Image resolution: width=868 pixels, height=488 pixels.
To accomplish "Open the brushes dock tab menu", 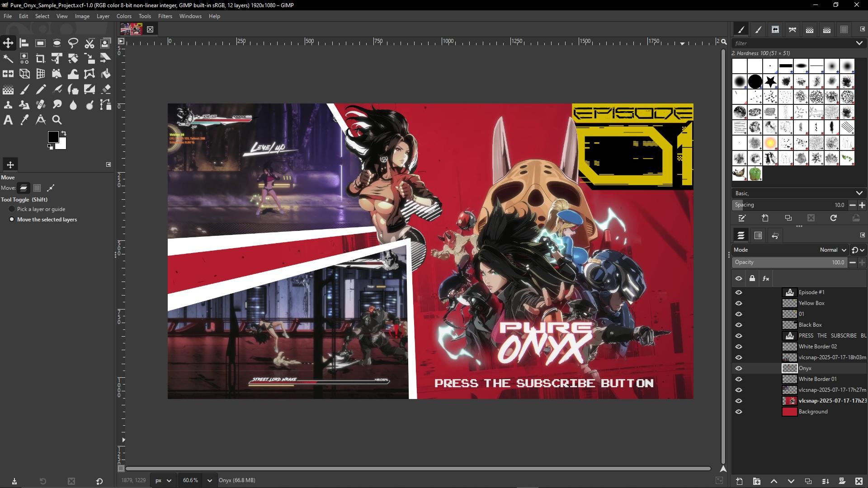I will (x=862, y=29).
